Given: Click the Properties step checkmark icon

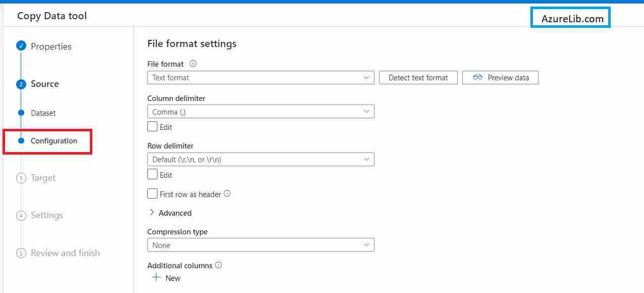Looking at the screenshot, I should [21, 46].
